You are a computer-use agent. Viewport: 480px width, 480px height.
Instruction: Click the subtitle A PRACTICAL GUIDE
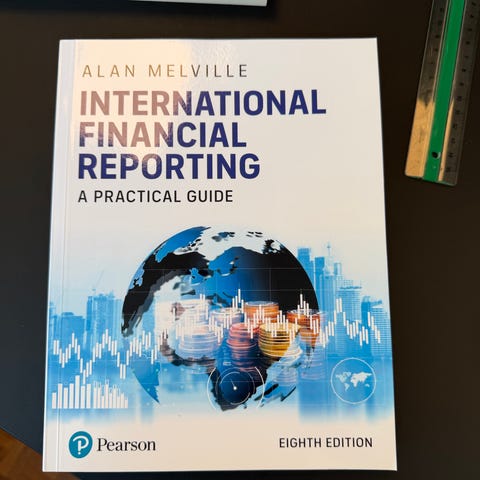coord(155,196)
